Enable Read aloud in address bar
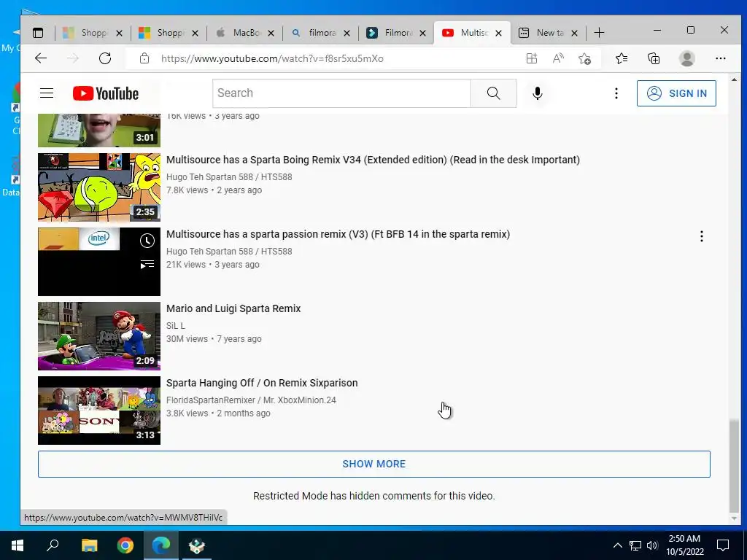 coord(558,58)
